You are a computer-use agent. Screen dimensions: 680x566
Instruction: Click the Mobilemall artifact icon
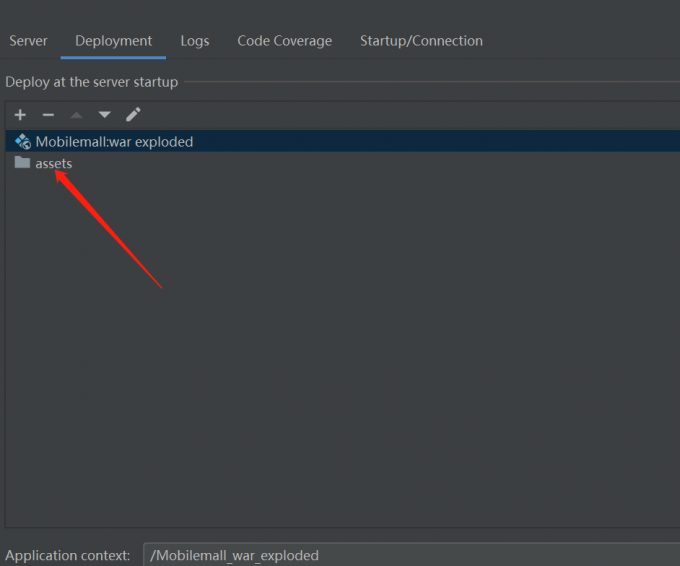tap(23, 141)
